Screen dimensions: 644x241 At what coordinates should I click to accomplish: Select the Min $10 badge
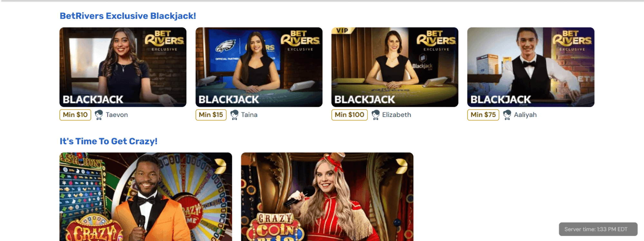tap(75, 115)
